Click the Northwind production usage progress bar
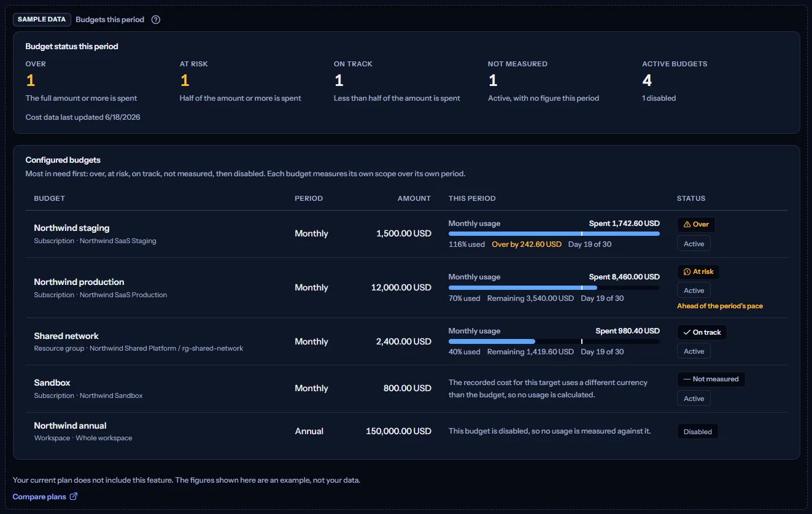 click(x=554, y=287)
